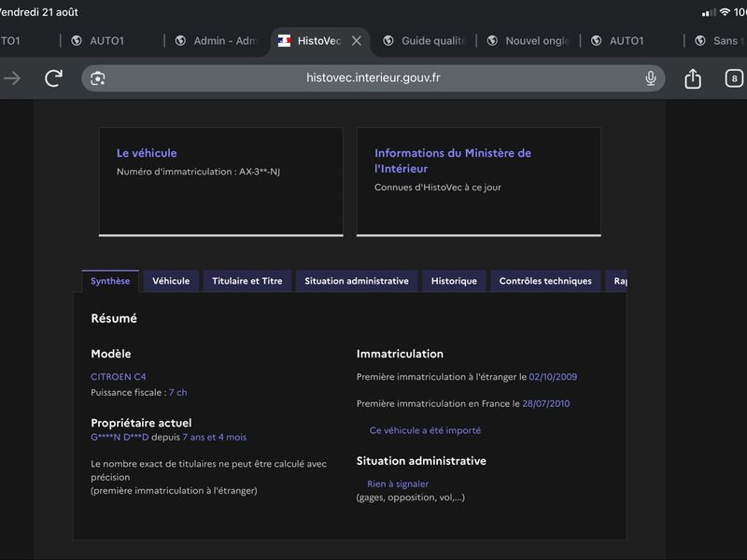Tap the cellular signal bars icon
The image size is (747, 560).
[x=709, y=12]
